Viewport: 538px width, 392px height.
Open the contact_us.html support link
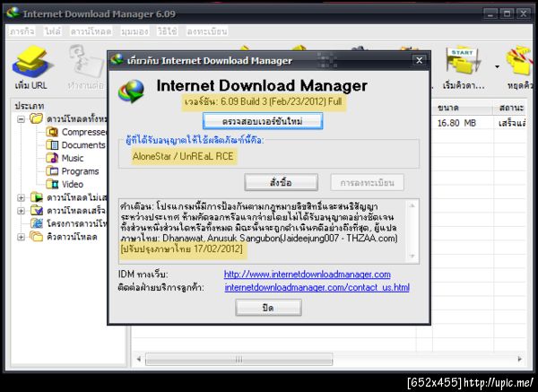(317, 287)
